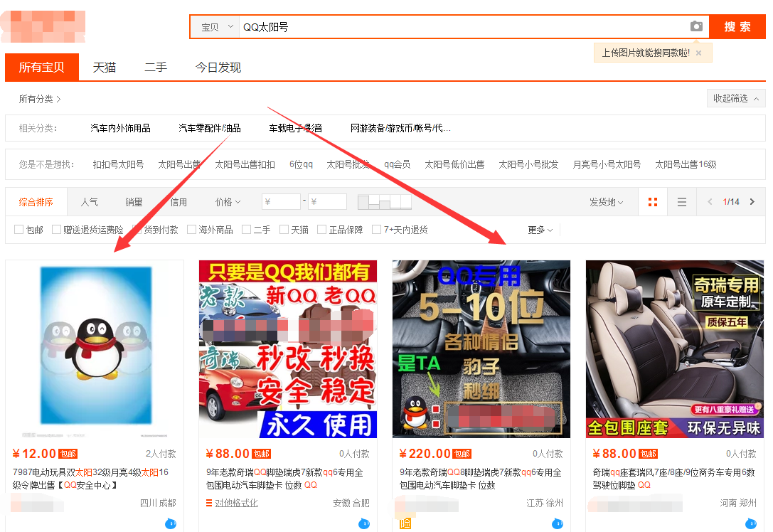This screenshot has height=532, width=773.
Task: Go to next results page arrow
Action: click(x=752, y=202)
